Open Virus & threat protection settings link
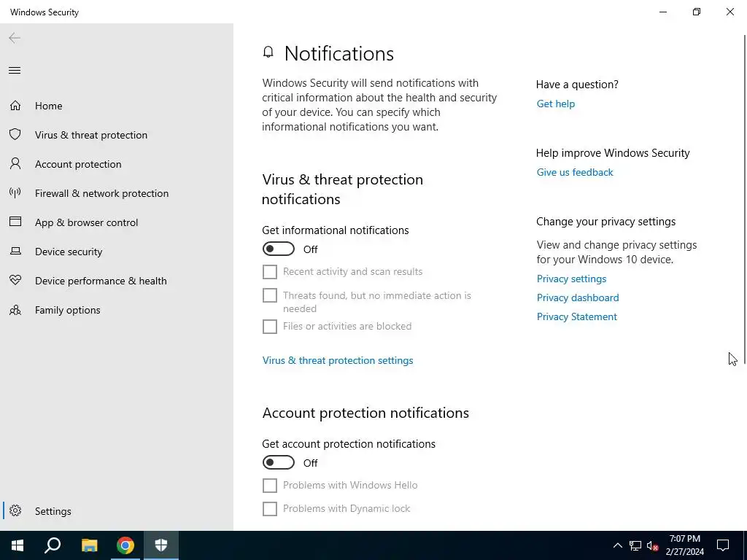 [x=338, y=360]
